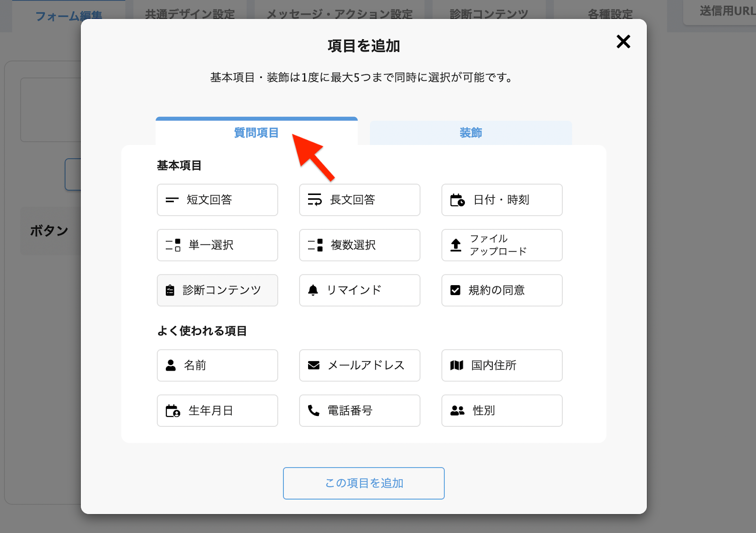
Task: Choose the single select (単一選択) item
Action: 217,245
